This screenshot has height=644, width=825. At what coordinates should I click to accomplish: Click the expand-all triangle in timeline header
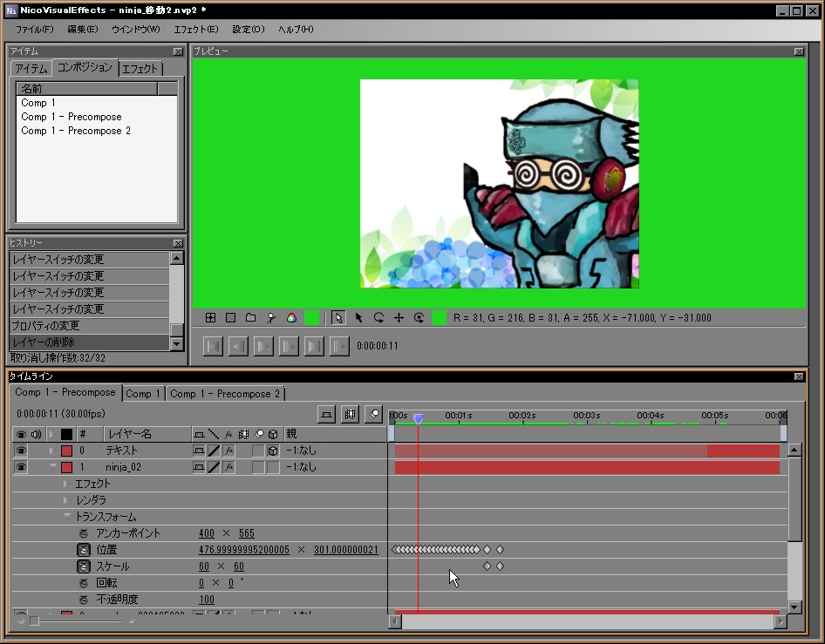[51, 434]
